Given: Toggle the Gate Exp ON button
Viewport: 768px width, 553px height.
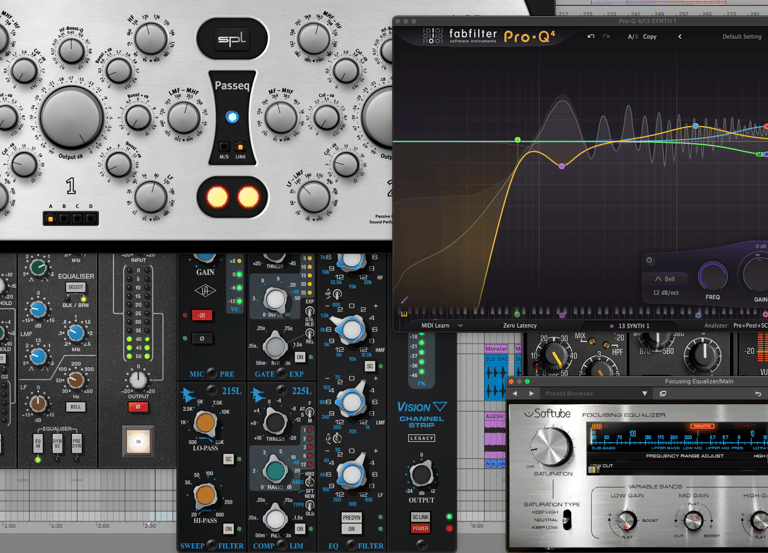Looking at the screenshot, I should click(300, 357).
